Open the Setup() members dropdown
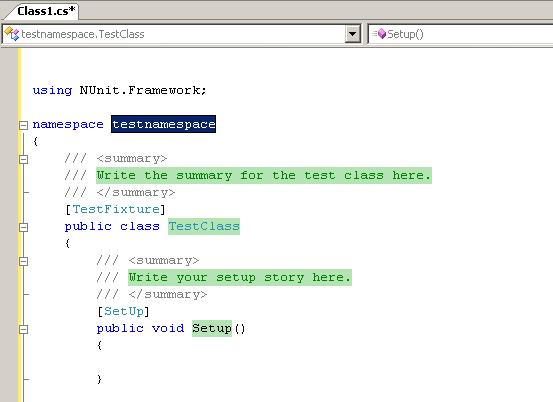Viewport: 553px width, 402px height. tap(460, 34)
